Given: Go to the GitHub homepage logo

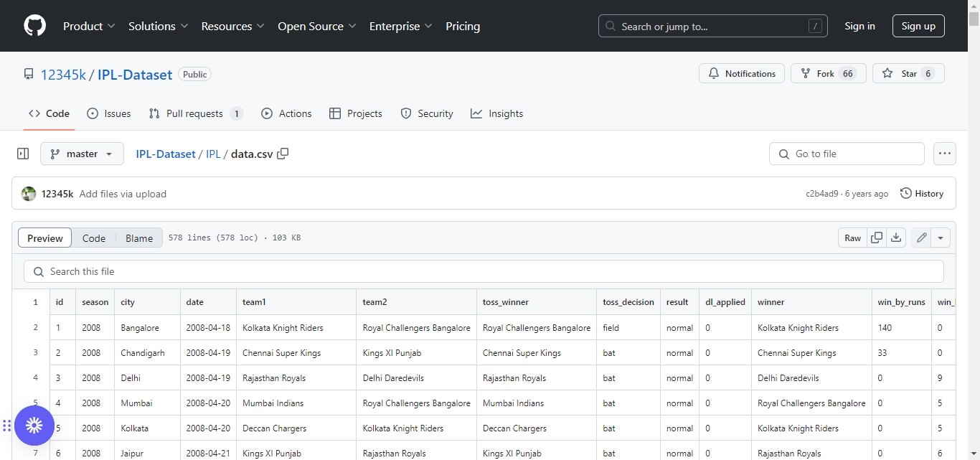Looking at the screenshot, I should click(34, 26).
